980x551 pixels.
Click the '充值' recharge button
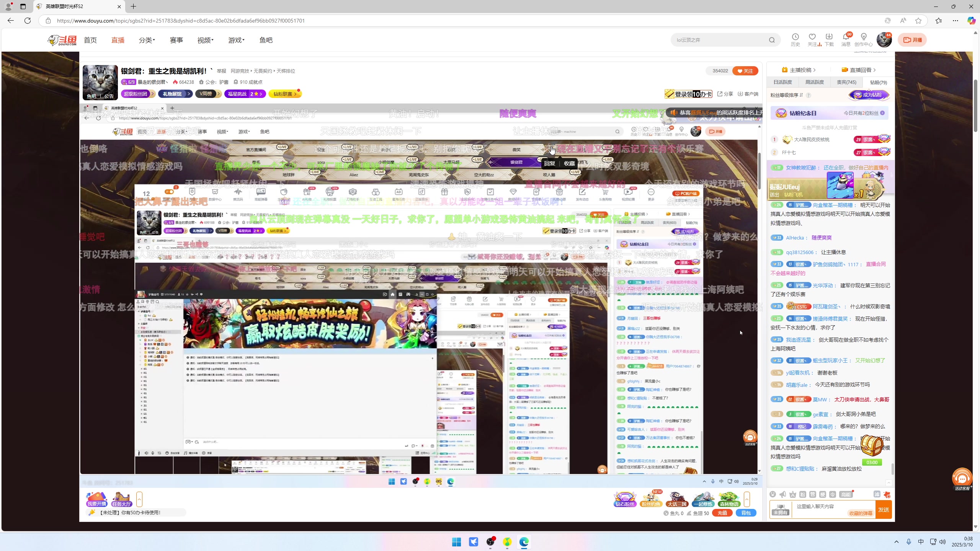pos(722,513)
